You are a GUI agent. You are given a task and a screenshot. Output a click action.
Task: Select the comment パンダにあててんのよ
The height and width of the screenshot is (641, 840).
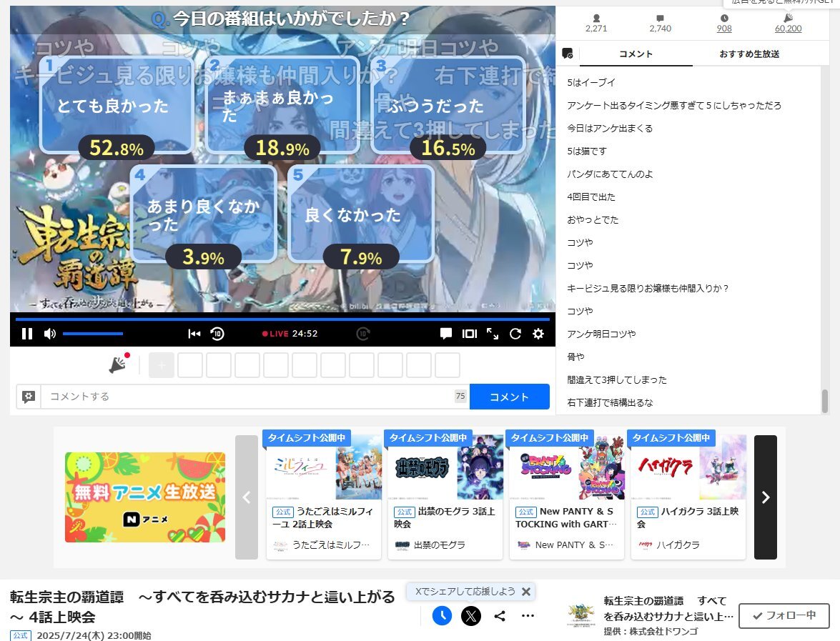[x=610, y=174]
